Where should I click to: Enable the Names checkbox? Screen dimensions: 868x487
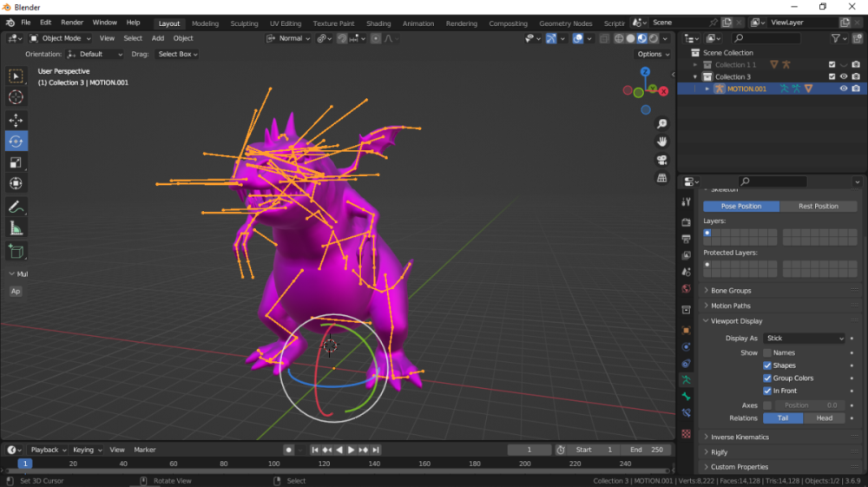[x=767, y=352]
